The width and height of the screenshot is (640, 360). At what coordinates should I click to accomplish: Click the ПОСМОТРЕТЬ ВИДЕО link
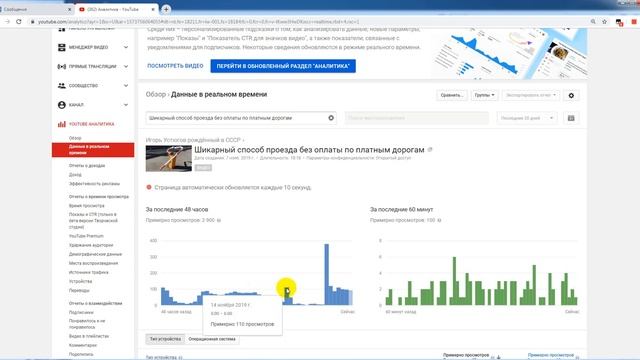175,66
